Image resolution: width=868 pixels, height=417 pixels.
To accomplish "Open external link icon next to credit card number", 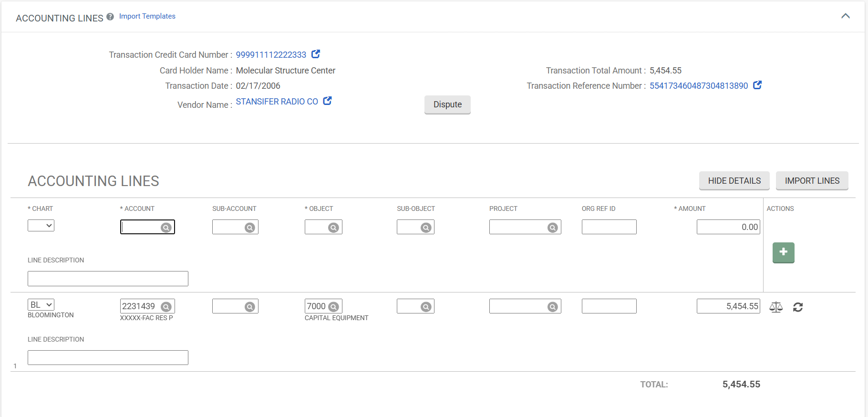I will 316,54.
